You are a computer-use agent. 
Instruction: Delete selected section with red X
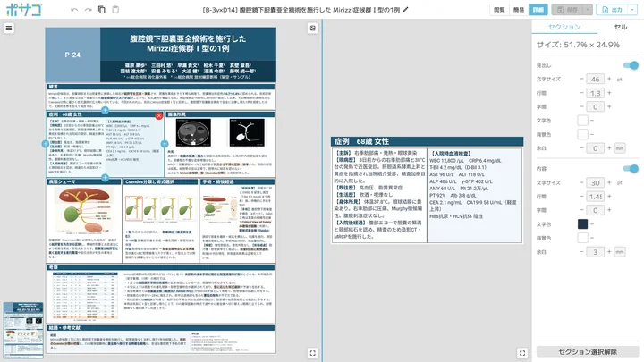coord(159,116)
